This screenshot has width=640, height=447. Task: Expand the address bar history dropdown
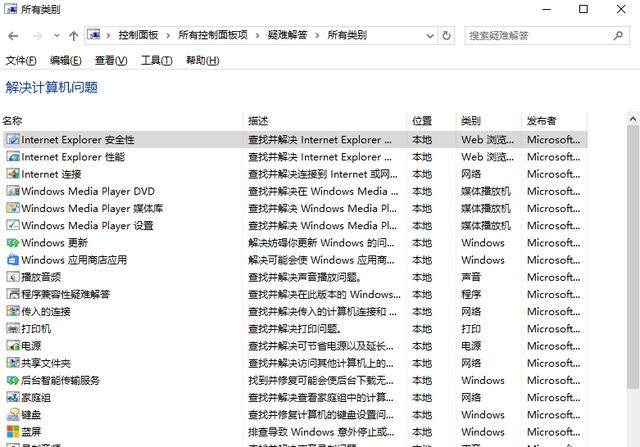(430, 36)
